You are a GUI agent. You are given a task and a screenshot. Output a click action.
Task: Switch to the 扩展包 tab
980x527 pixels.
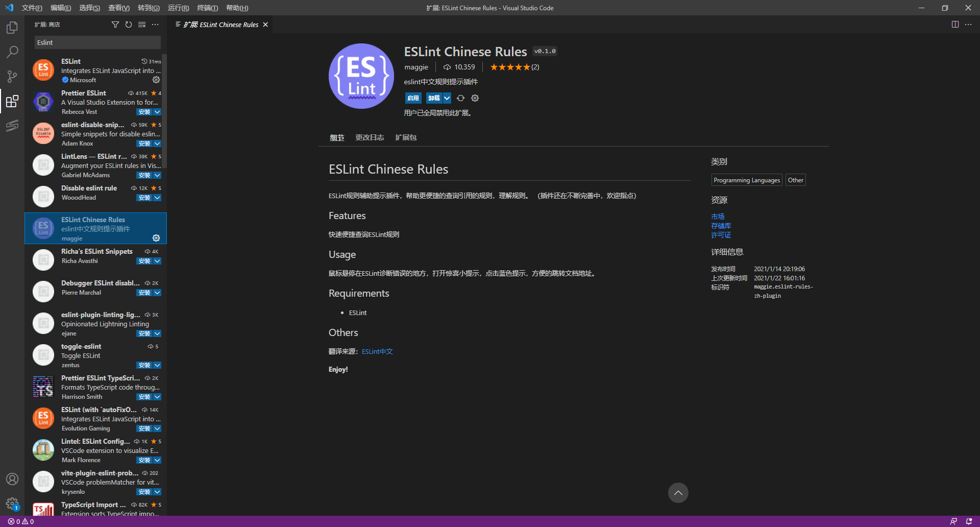pos(406,137)
